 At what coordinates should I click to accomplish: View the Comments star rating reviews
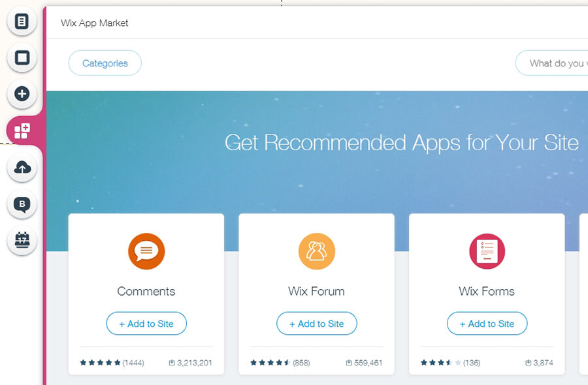tap(112, 363)
